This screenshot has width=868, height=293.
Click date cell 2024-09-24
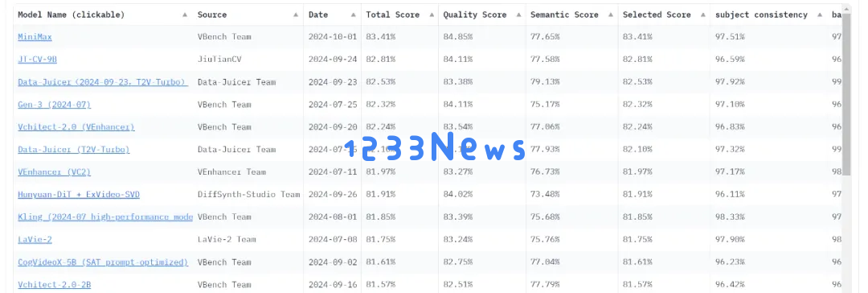point(333,60)
